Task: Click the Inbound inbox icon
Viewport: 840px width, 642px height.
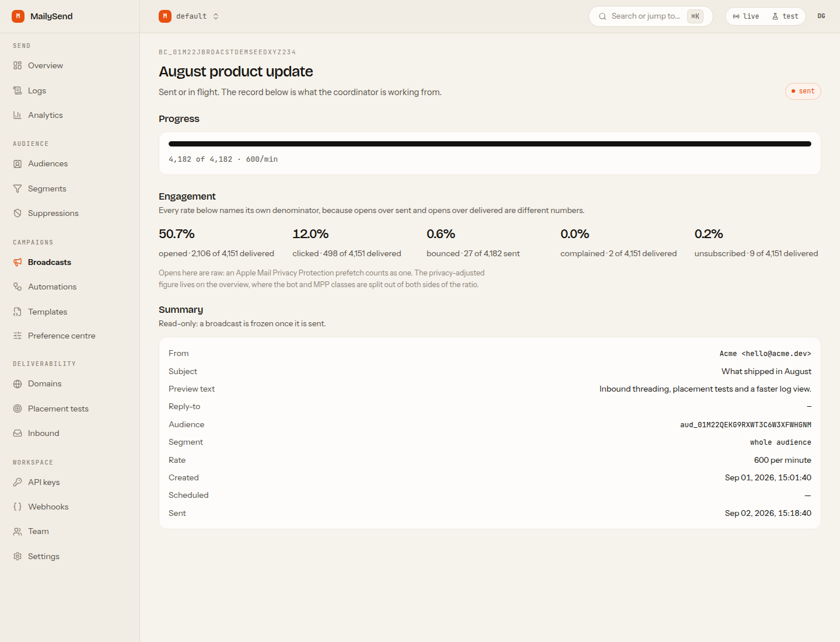Action: (x=17, y=433)
